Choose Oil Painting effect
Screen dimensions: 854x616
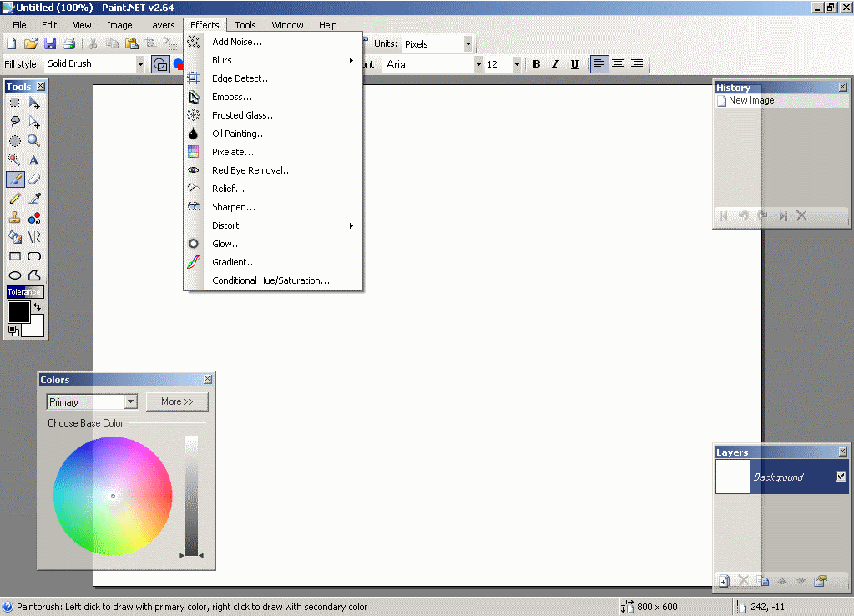point(274,134)
